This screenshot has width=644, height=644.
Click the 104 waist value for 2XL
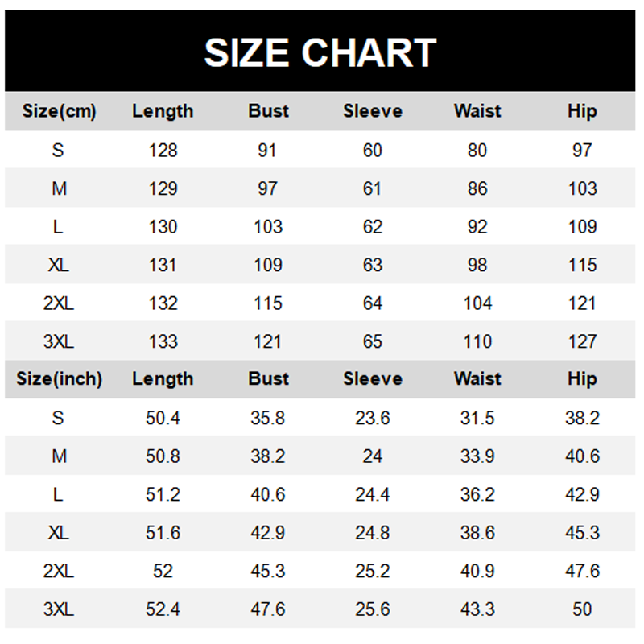477,303
